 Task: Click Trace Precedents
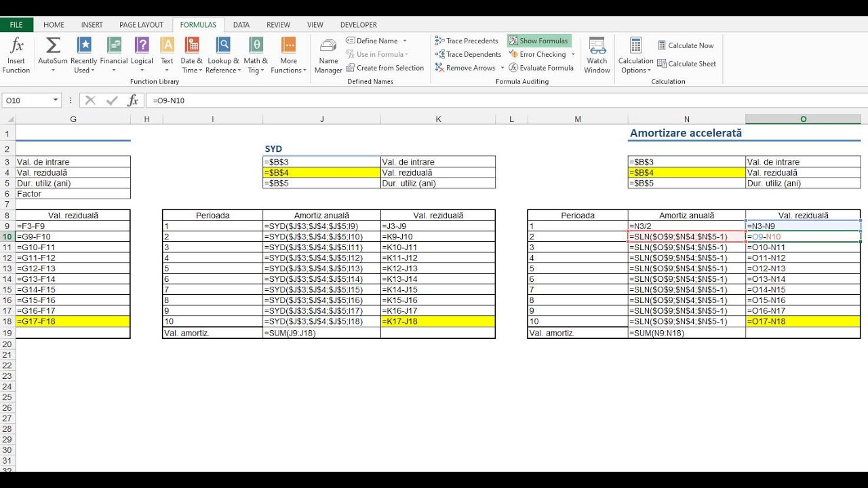pyautogui.click(x=467, y=41)
